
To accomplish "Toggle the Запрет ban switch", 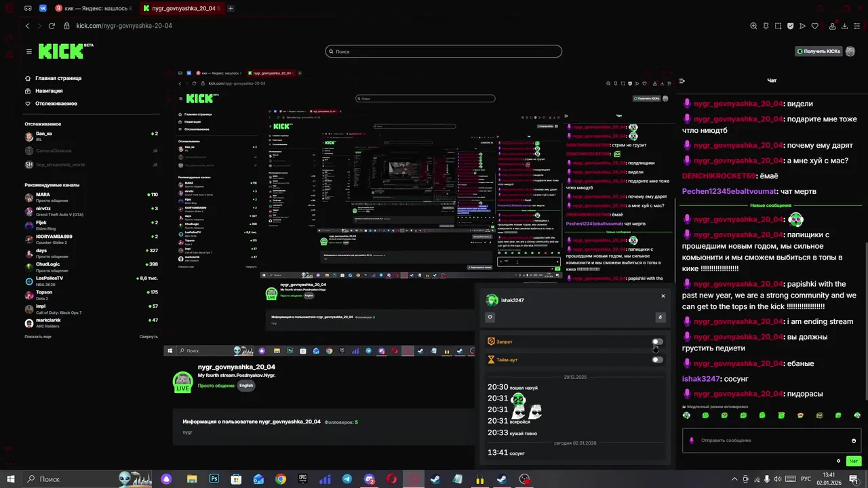I will [657, 342].
